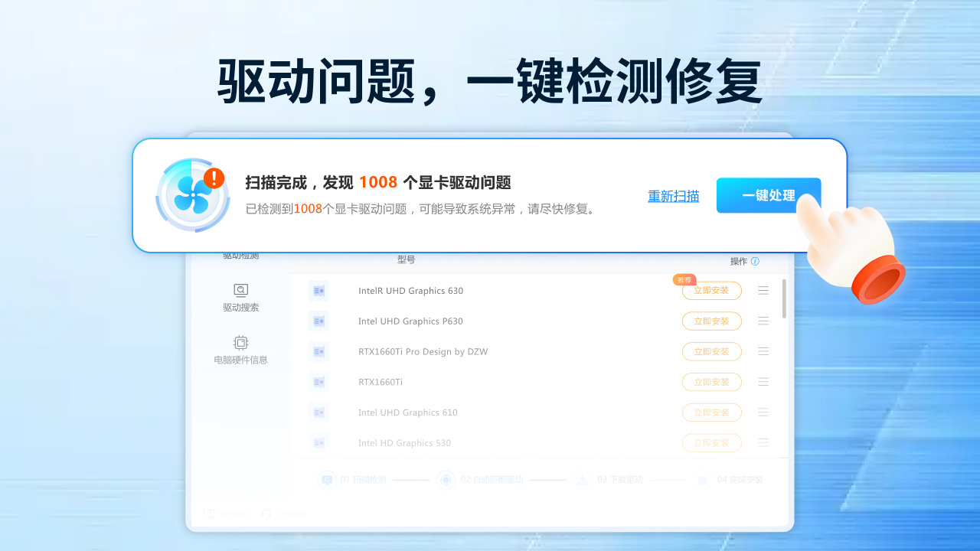
Task: Click the 操作 column header
Action: 738,261
